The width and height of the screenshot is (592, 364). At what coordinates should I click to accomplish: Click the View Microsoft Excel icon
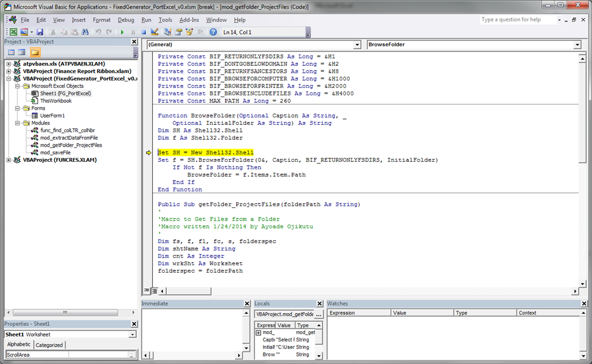13,32
